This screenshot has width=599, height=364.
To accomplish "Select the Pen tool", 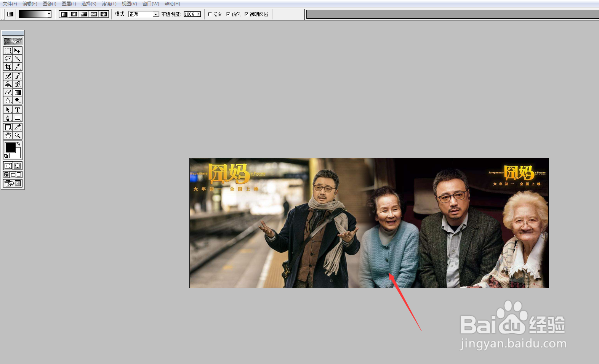I will 8,118.
